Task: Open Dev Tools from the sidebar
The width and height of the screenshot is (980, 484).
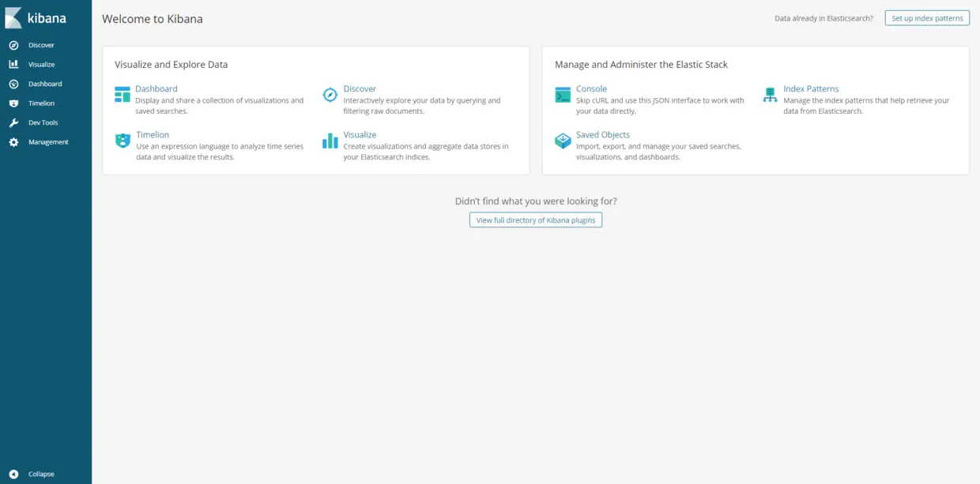Action: (42, 122)
